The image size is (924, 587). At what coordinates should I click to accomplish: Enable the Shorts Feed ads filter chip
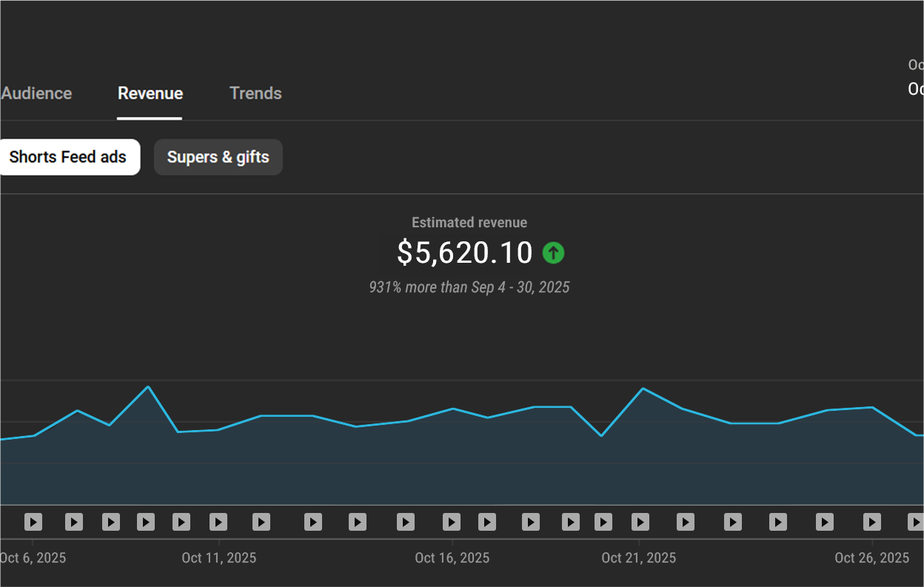[x=67, y=157]
